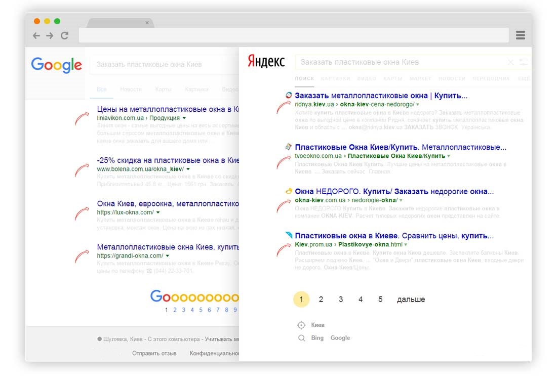Expand grandi-okna.com result dropdown arrow
Image resolution: width=557 pixels, height=392 pixels.
(167, 256)
